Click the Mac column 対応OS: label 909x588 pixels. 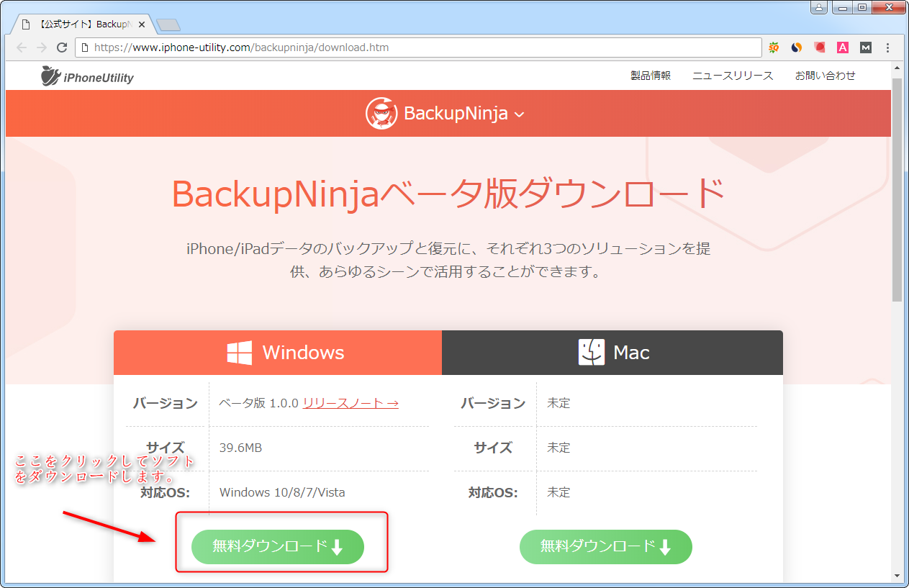(493, 493)
